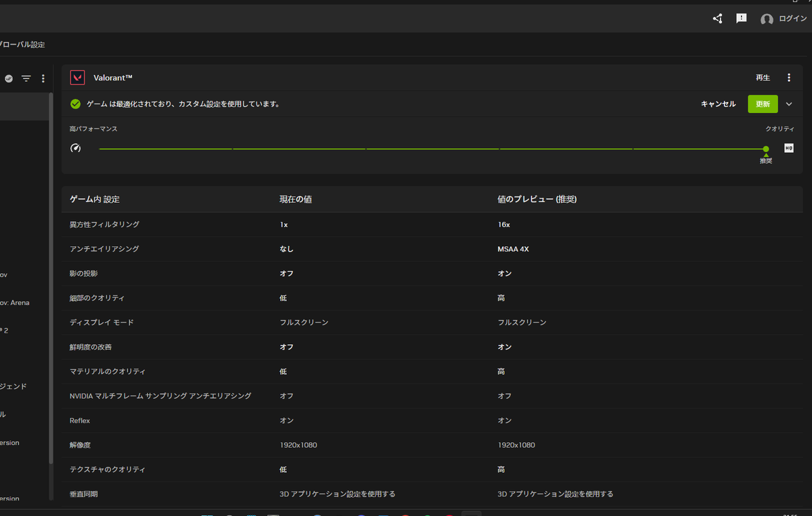Click キャンセル to discard changes

click(x=718, y=103)
